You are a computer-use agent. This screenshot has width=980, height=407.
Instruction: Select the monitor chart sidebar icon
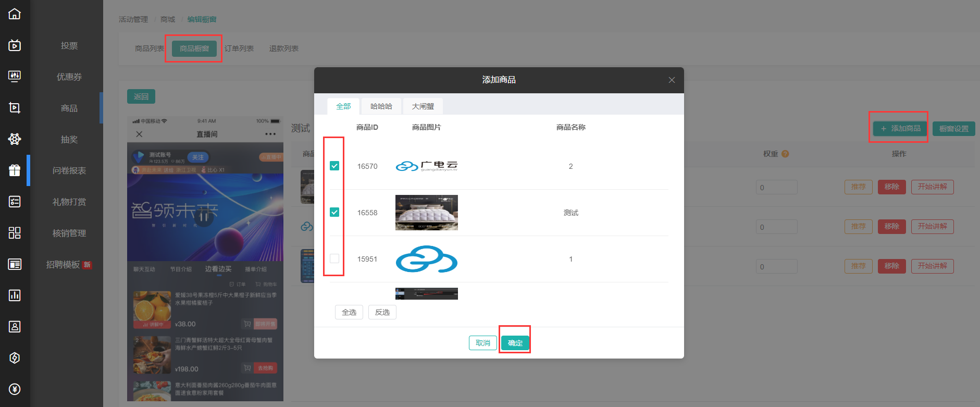[15, 77]
